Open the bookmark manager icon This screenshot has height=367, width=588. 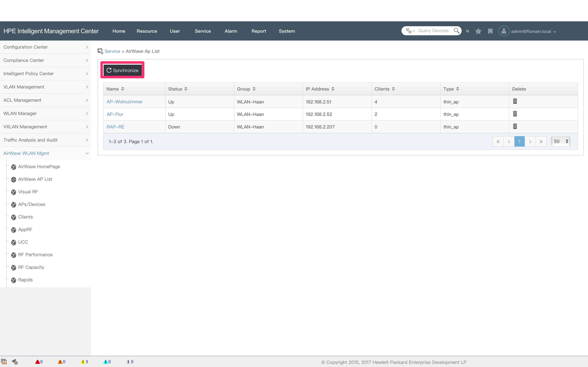coord(490,31)
